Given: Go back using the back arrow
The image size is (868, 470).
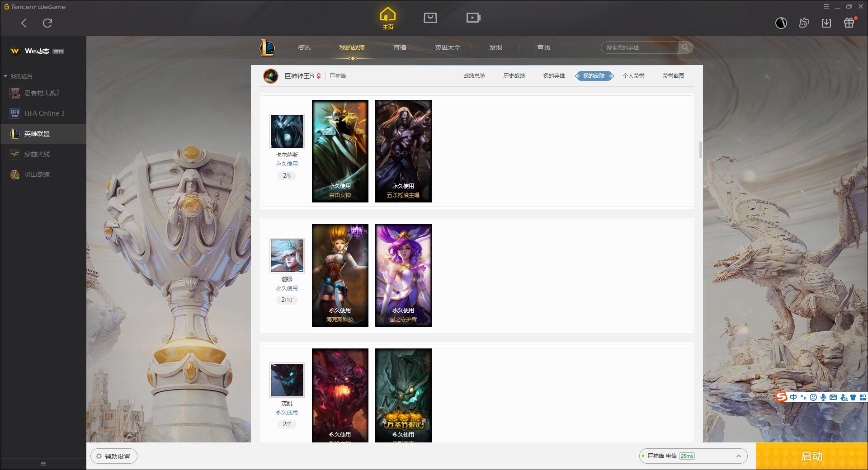Looking at the screenshot, I should 24,23.
